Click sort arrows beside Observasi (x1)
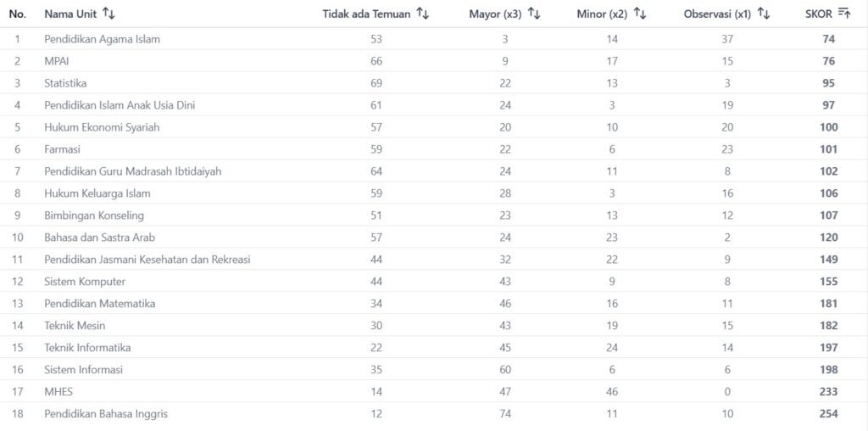The image size is (868, 431). 764,14
